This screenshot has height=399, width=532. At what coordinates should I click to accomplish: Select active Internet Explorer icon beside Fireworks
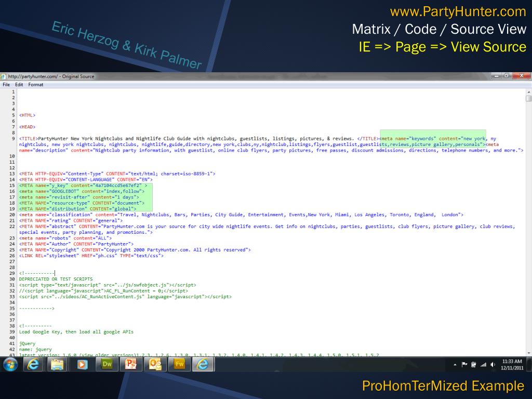203,365
